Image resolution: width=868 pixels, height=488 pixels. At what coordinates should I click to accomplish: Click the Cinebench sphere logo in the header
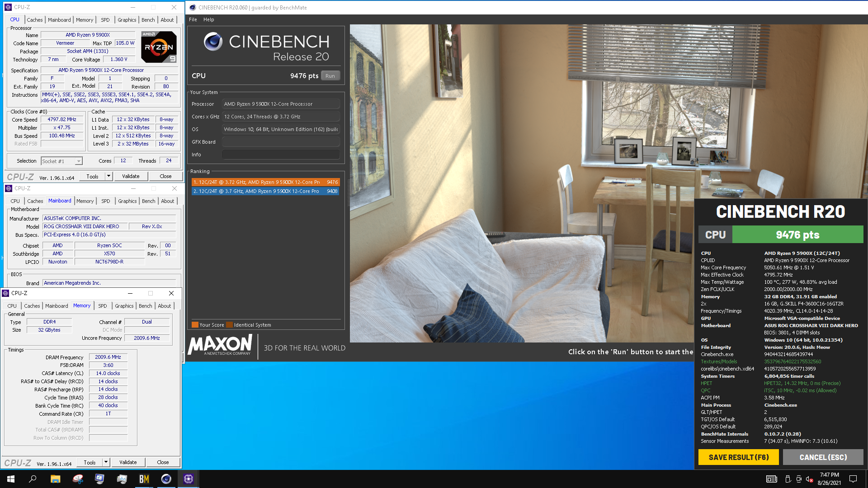213,42
